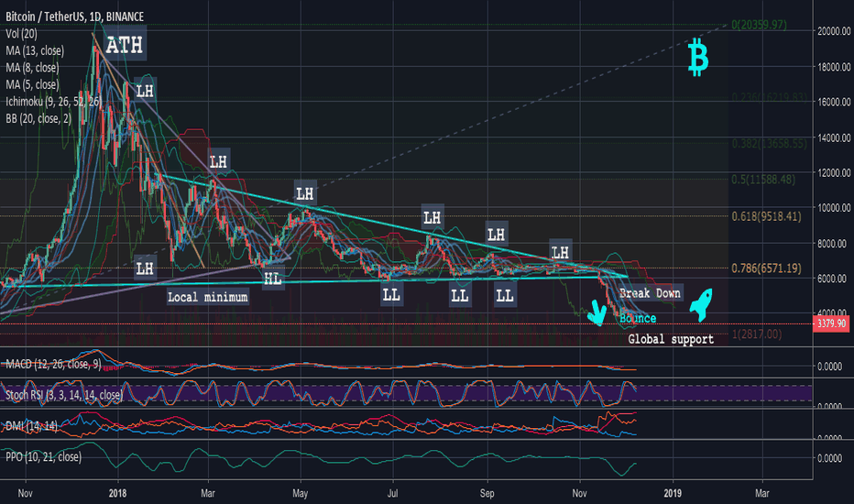Open the Stoch RSI (3, 3, 14, 14, close) legend
The width and height of the screenshot is (854, 504).
point(64,394)
